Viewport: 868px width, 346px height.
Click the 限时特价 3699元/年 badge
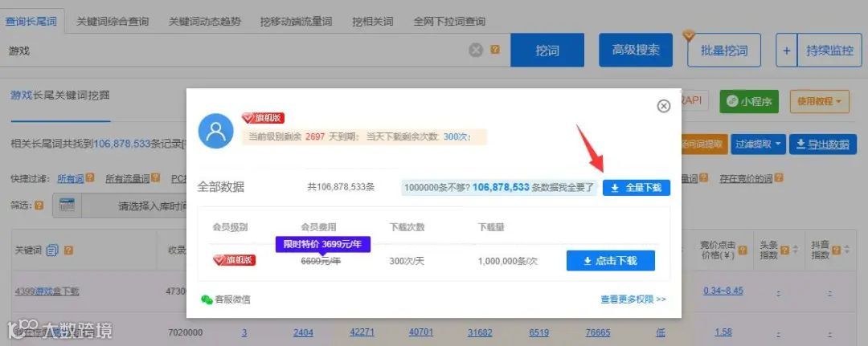point(323,244)
